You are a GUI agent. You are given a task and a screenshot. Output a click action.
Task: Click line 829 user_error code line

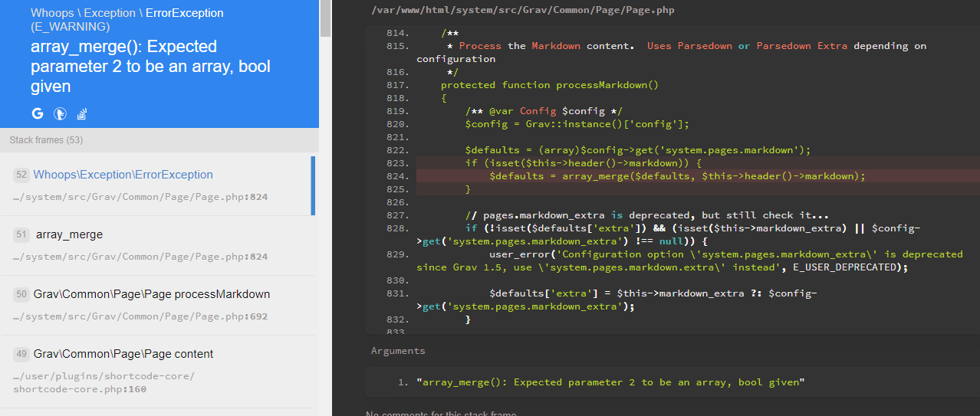[689, 260]
